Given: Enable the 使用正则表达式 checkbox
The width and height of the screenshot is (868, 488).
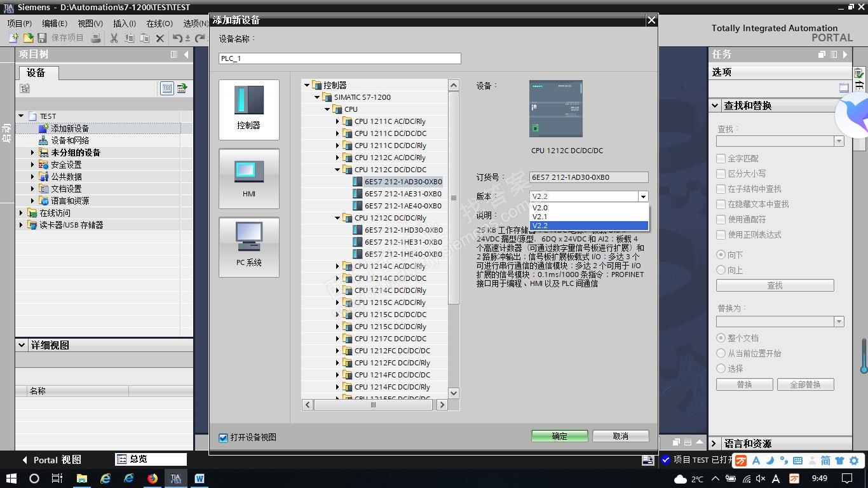Looking at the screenshot, I should point(721,234).
